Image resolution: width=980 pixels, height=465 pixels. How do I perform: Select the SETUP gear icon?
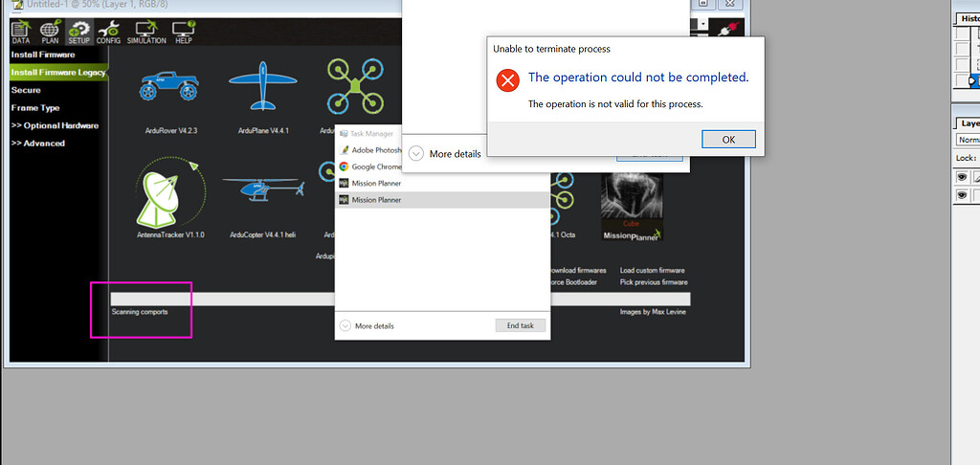(79, 33)
